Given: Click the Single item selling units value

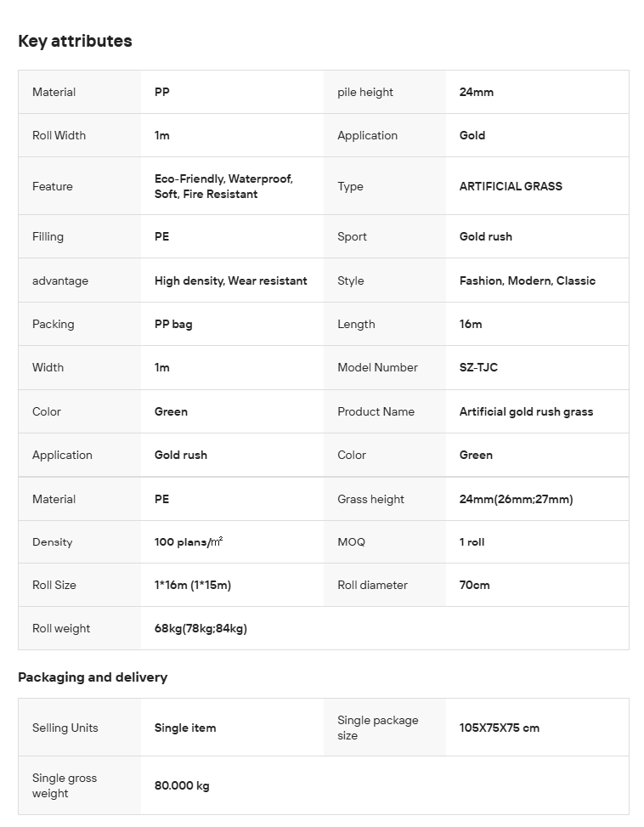Looking at the screenshot, I should coord(185,728).
